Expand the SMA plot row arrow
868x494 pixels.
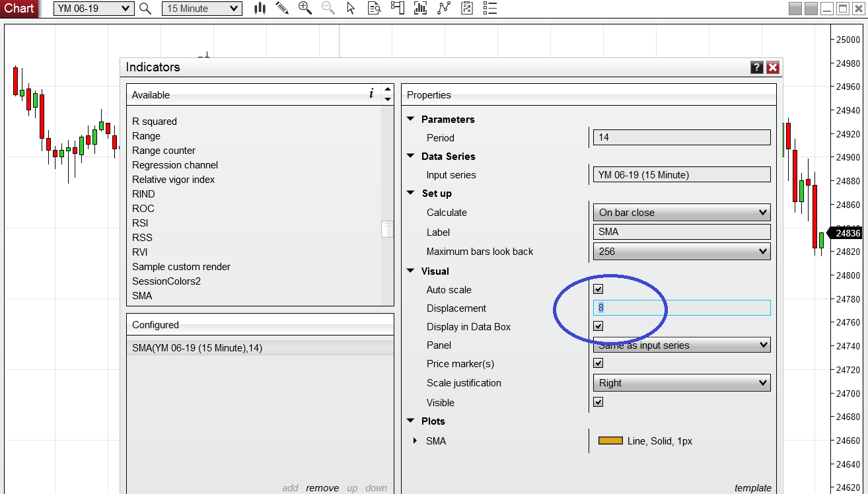coord(415,441)
